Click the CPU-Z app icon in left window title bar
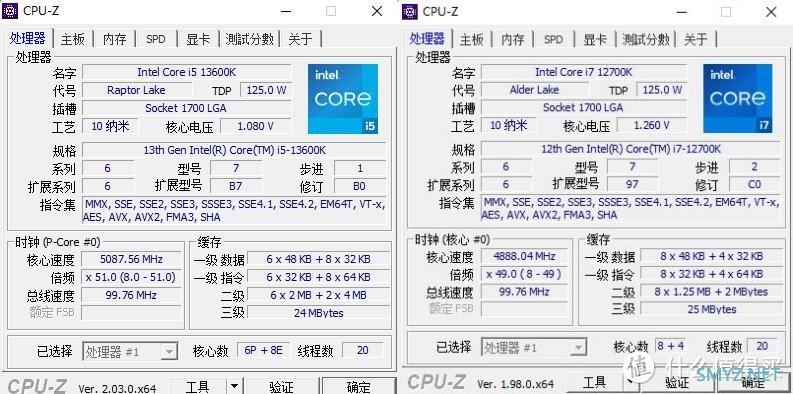The width and height of the screenshot is (793, 394). click(10, 11)
